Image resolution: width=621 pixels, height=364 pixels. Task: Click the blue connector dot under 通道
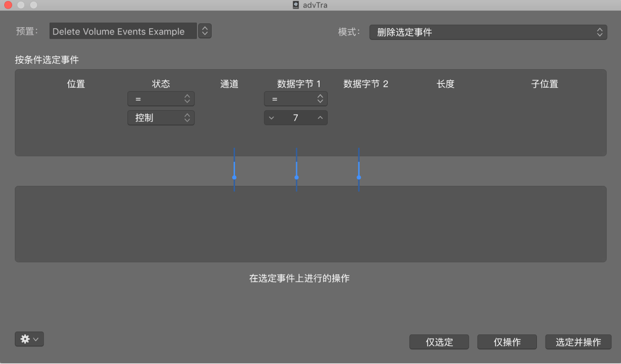coord(234,177)
